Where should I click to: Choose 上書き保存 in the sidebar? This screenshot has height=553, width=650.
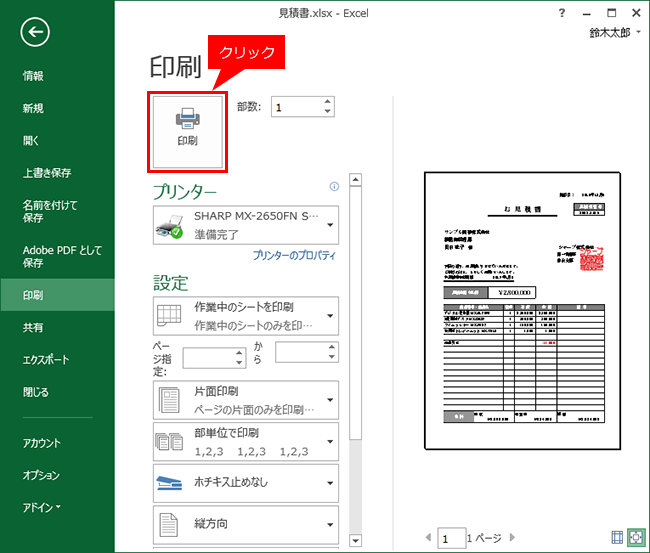click(x=47, y=173)
